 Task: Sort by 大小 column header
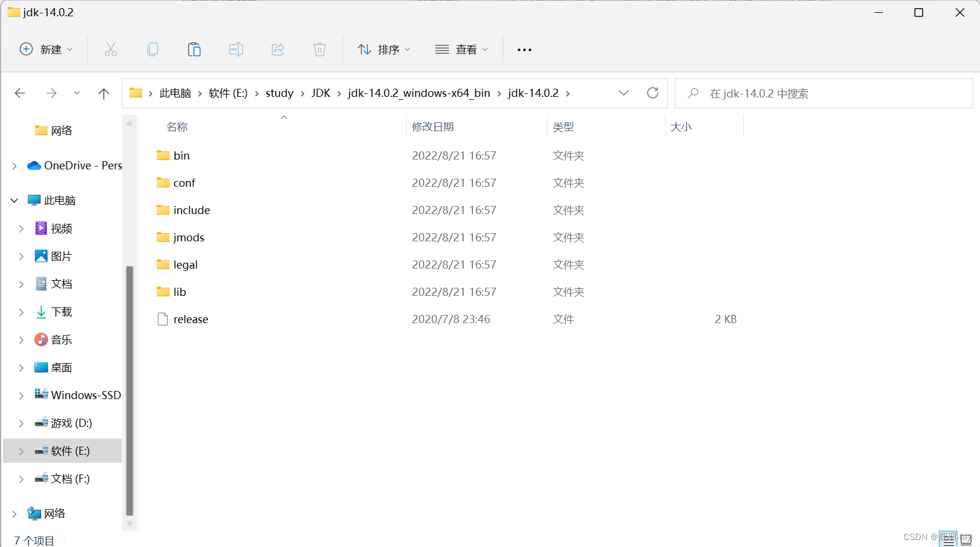pyautogui.click(x=681, y=127)
